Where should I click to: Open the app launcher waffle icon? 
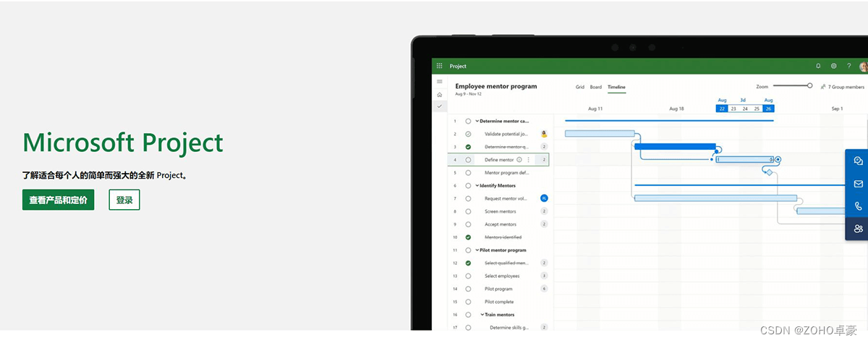(439, 66)
